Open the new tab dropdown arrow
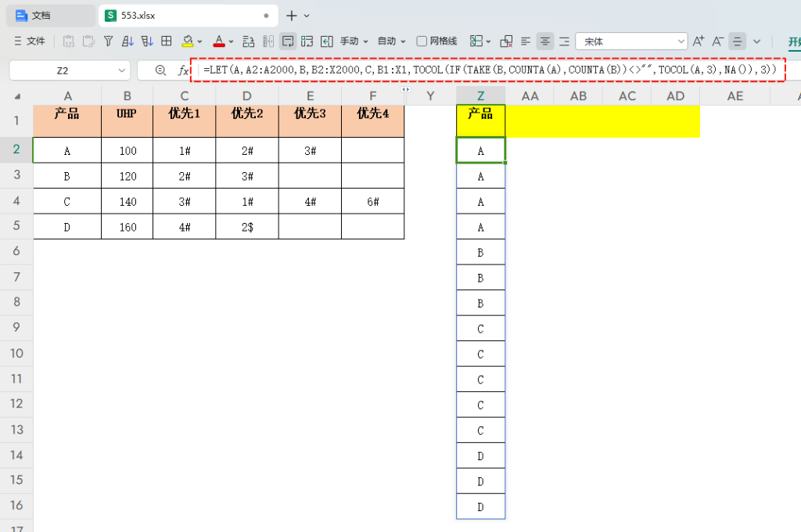The height and width of the screenshot is (532, 801). click(307, 16)
